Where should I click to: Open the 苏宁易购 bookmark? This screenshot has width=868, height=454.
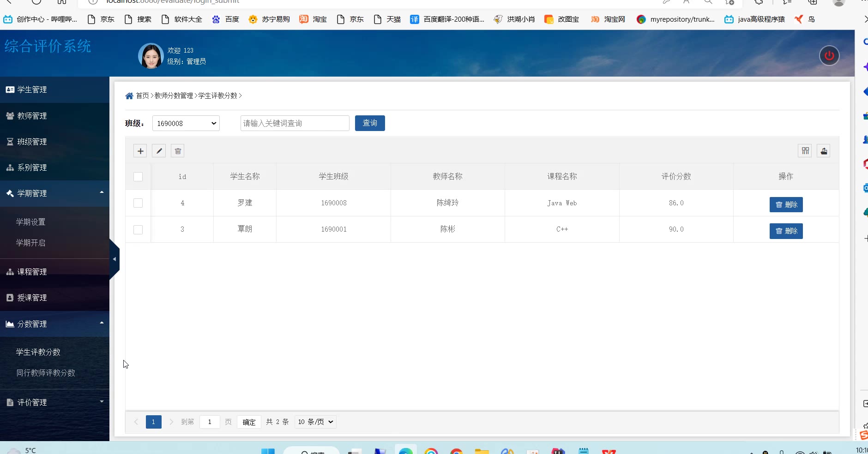click(x=269, y=19)
